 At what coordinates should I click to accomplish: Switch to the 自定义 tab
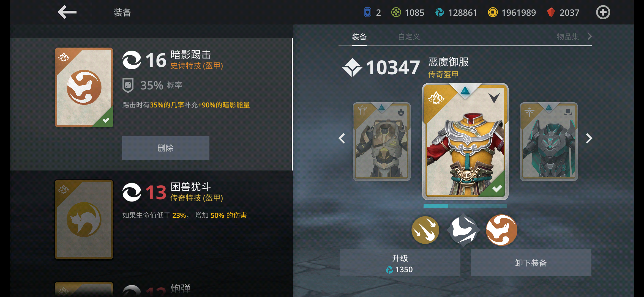(x=409, y=37)
